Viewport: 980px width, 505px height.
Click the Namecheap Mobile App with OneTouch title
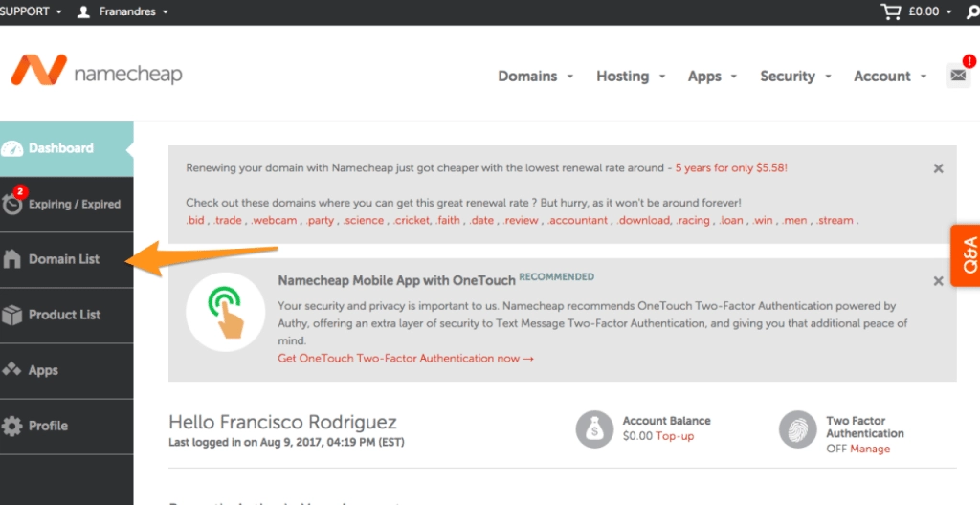coord(396,280)
